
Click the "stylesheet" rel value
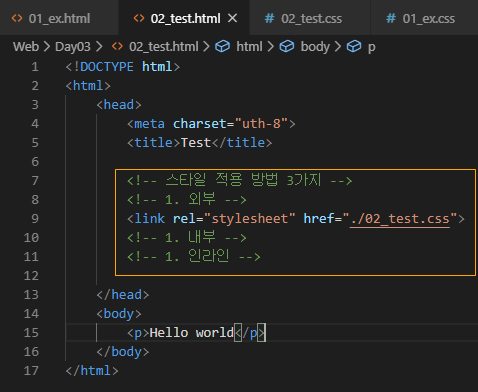pos(250,219)
